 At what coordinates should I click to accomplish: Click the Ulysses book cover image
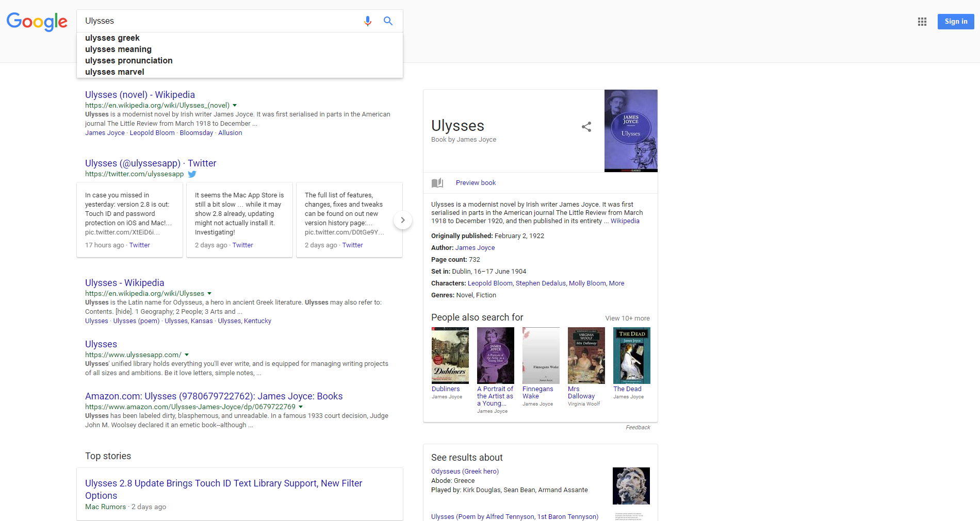(x=631, y=131)
